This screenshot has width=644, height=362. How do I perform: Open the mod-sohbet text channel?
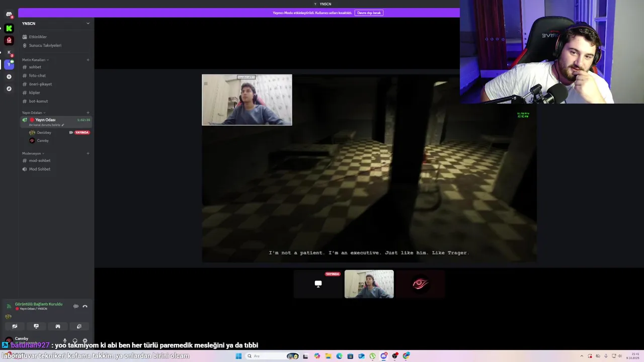[x=40, y=160]
